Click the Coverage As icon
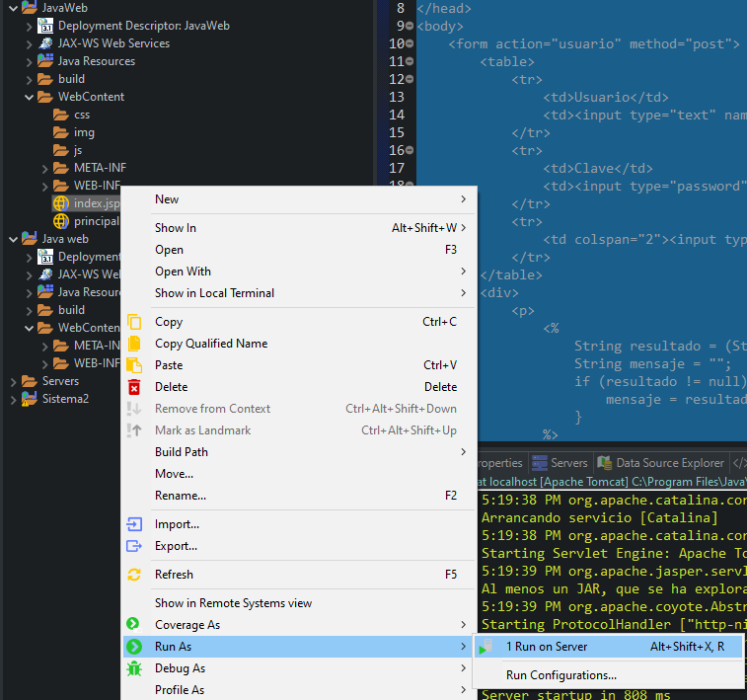This screenshot has width=747, height=700. point(134,625)
